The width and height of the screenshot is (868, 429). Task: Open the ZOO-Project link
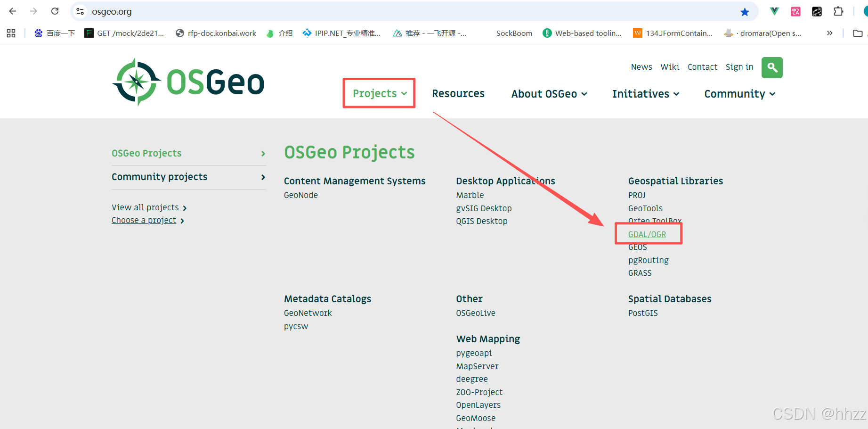479,392
